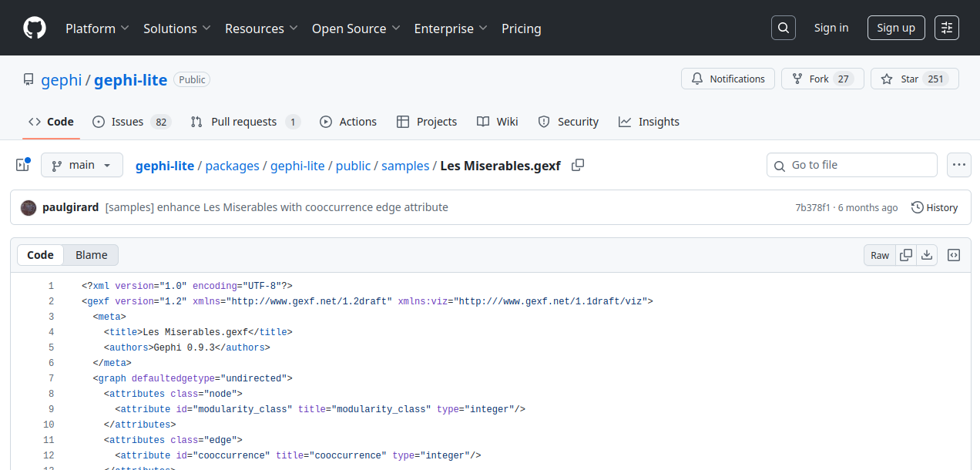Open the command palette icon in header
This screenshot has width=980, height=470.
click(947, 29)
